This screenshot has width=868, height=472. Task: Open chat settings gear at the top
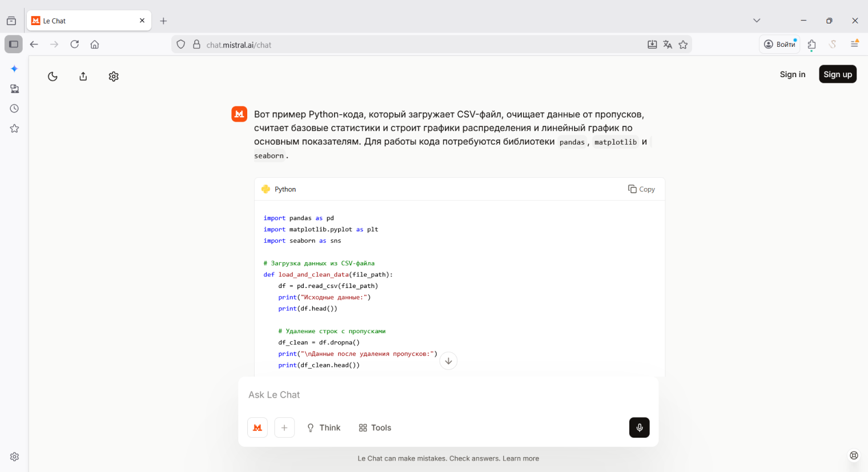click(114, 77)
